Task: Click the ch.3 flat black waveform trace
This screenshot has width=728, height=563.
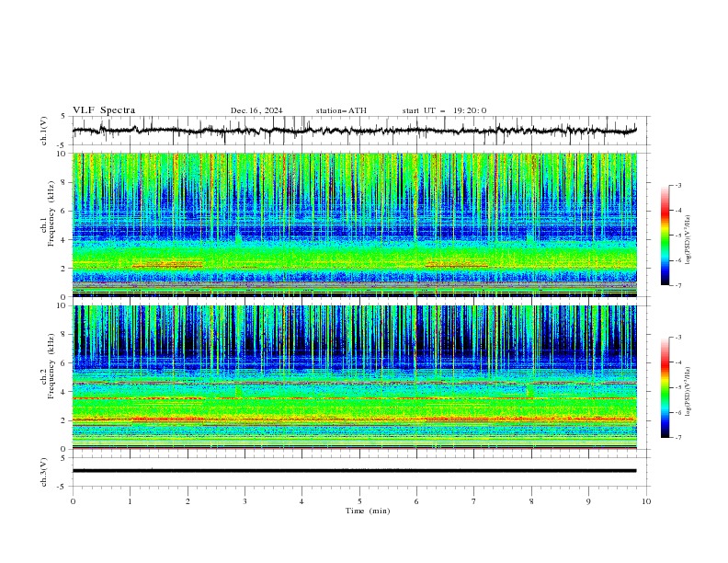Action: (355, 471)
